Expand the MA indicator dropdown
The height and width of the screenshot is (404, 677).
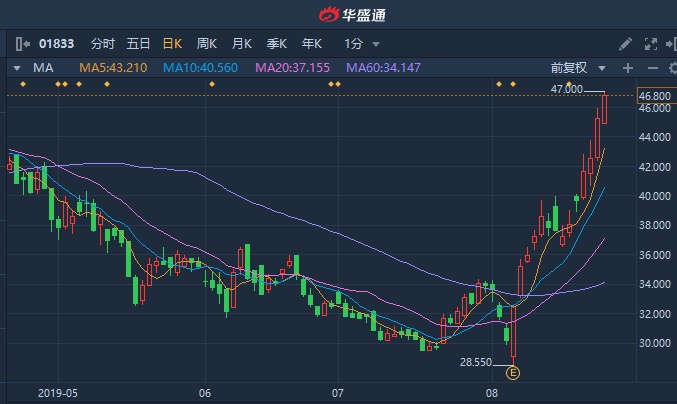coord(17,68)
